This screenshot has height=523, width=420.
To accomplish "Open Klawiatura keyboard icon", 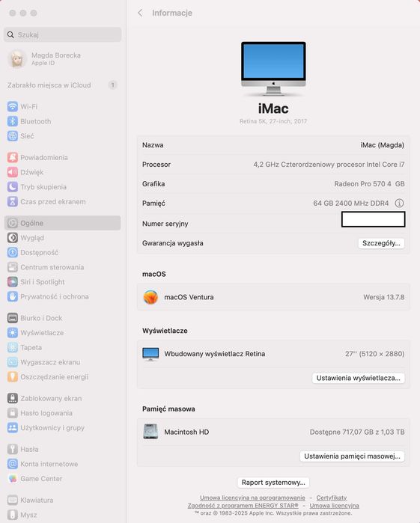I will pyautogui.click(x=12, y=500).
